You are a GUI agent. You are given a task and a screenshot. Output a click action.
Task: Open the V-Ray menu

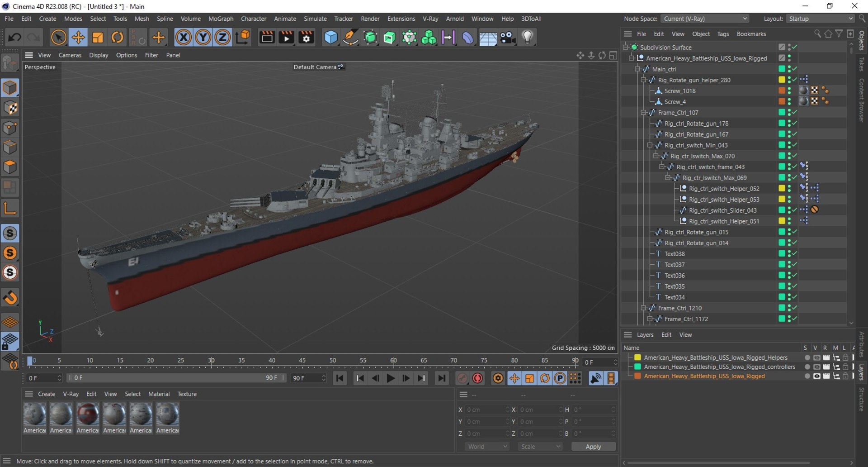(x=430, y=19)
